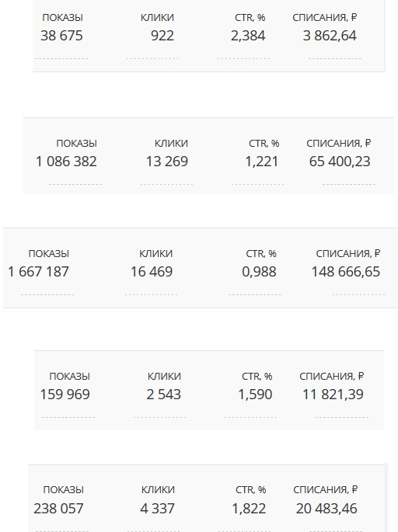The height and width of the screenshot is (532, 398).
Task: Open the 20 483,46 charges amount
Action: coord(326,508)
